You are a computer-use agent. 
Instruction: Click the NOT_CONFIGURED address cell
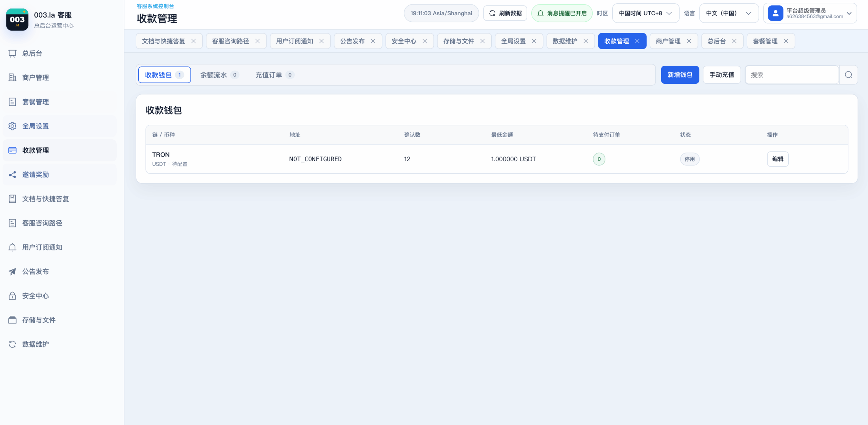point(315,159)
